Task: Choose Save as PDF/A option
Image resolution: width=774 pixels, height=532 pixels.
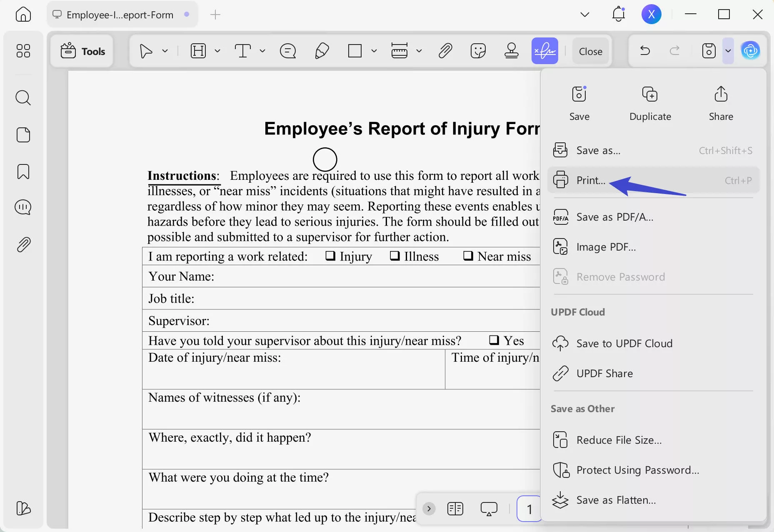Action: click(x=614, y=217)
